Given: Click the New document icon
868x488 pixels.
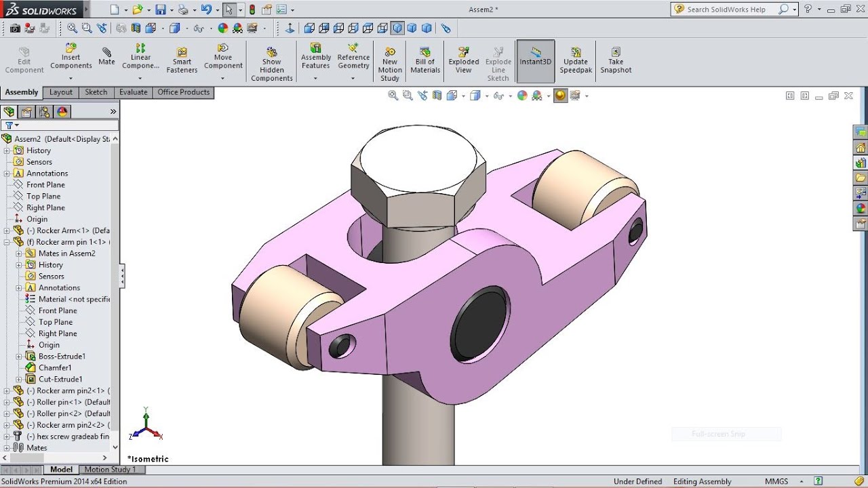Looking at the screenshot, I should 115,9.
